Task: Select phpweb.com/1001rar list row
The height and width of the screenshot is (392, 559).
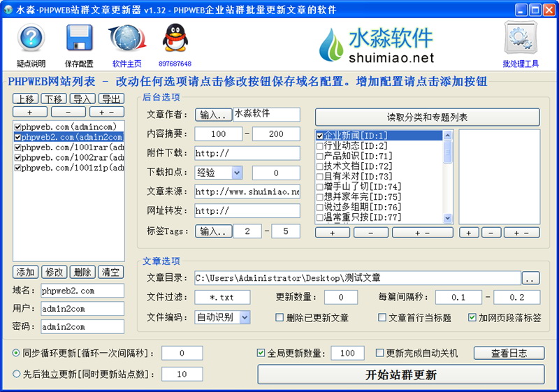Action: (x=68, y=147)
